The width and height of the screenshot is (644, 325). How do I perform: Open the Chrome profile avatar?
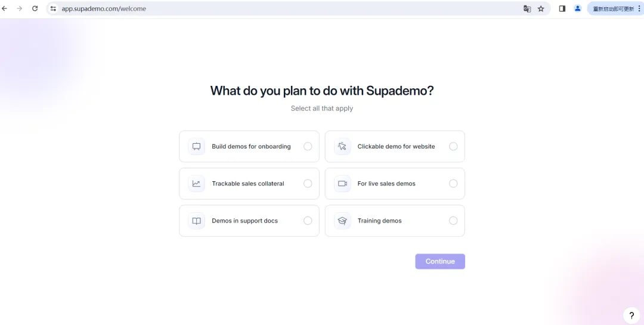(577, 9)
